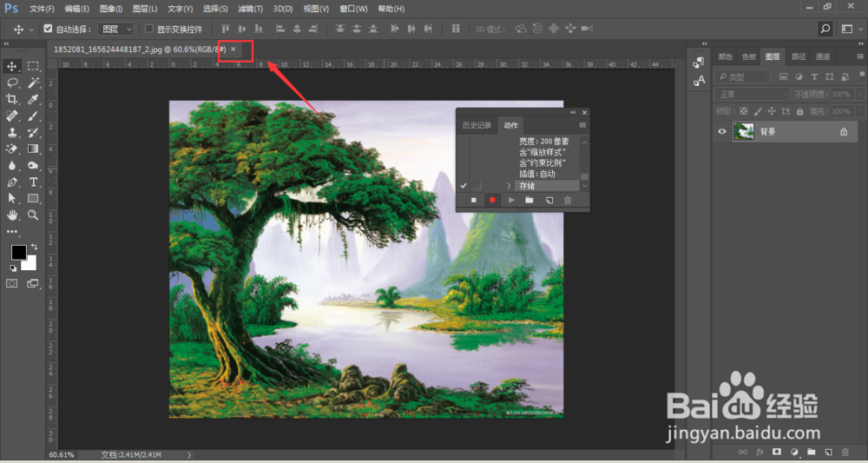868x463 pixels.
Task: Select the Path Selection arrow tool
Action: [x=11, y=198]
